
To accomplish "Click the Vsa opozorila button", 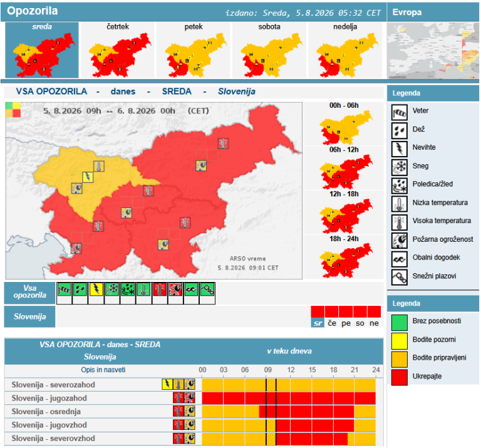I will point(30,292).
